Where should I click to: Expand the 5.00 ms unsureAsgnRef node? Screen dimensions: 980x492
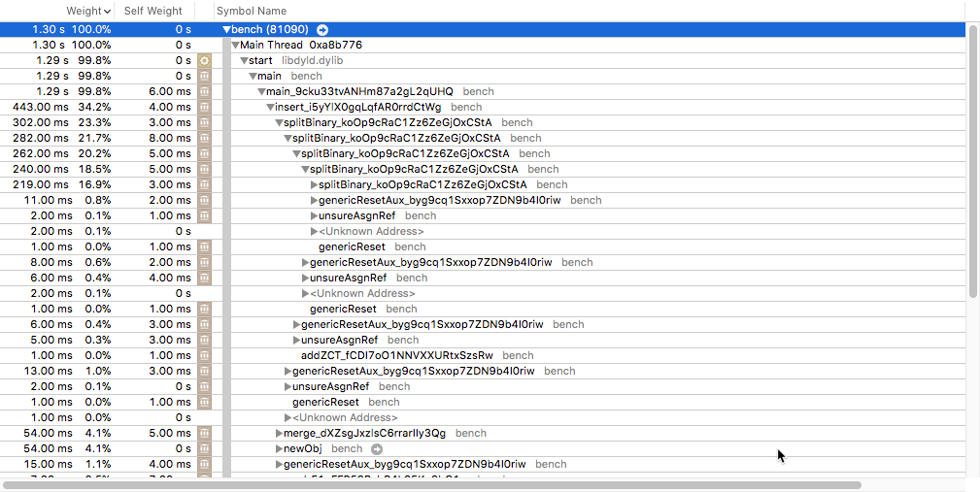(296, 341)
